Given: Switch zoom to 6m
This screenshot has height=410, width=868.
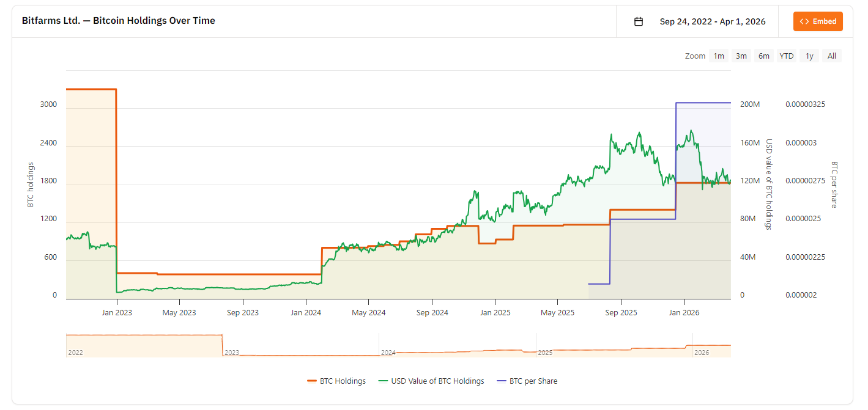Looking at the screenshot, I should click(x=764, y=56).
